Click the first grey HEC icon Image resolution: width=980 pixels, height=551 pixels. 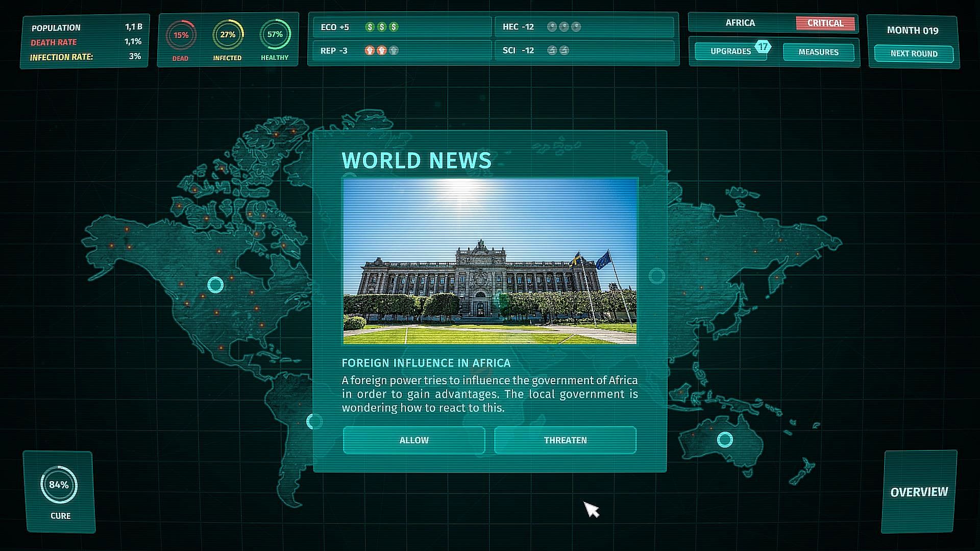552,27
